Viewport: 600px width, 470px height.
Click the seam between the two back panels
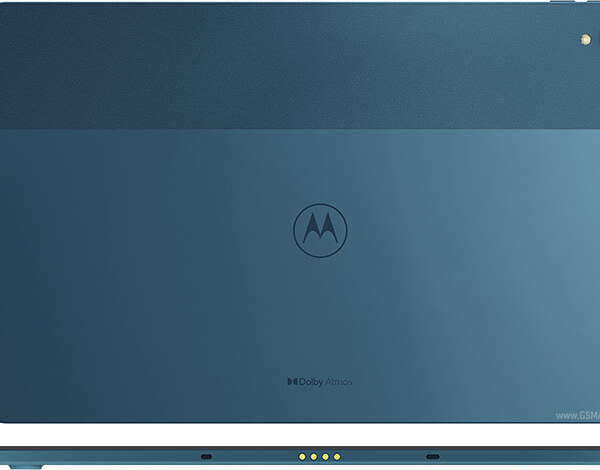pyautogui.click(x=300, y=129)
